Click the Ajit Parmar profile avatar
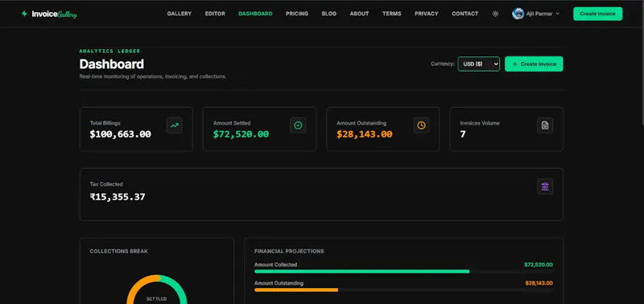644x304 pixels. [518, 14]
